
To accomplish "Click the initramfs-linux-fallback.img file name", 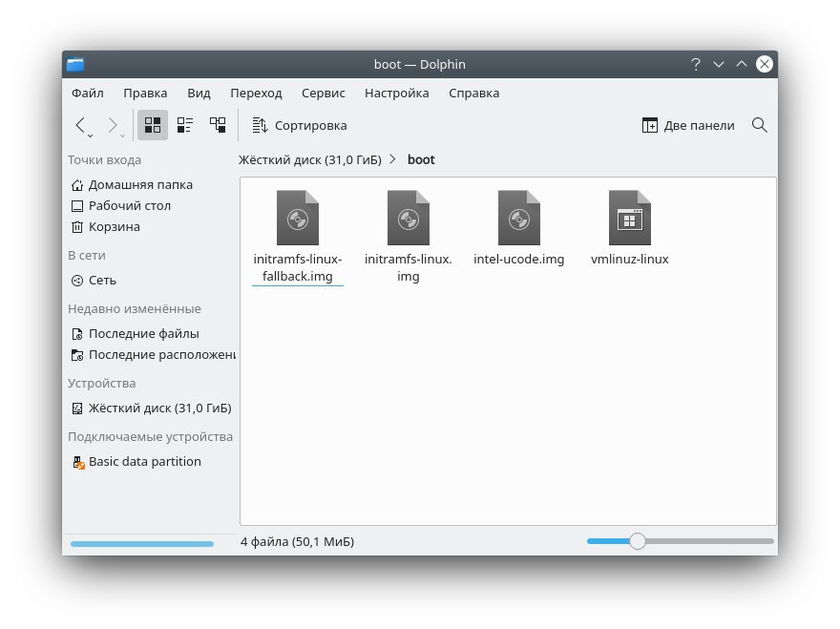I will tap(297, 267).
